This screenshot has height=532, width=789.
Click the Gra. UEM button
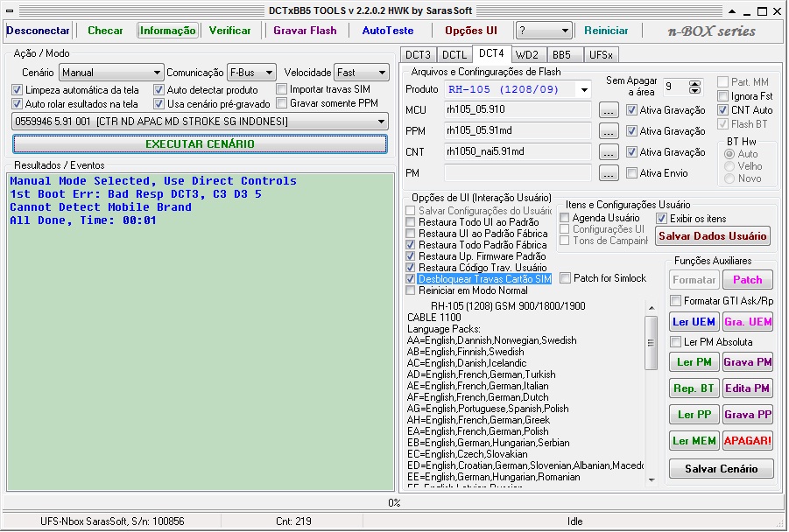747,322
